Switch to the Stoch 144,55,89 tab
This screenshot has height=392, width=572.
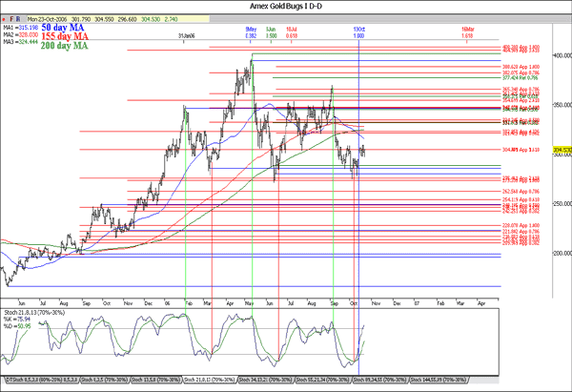[x=439, y=380]
